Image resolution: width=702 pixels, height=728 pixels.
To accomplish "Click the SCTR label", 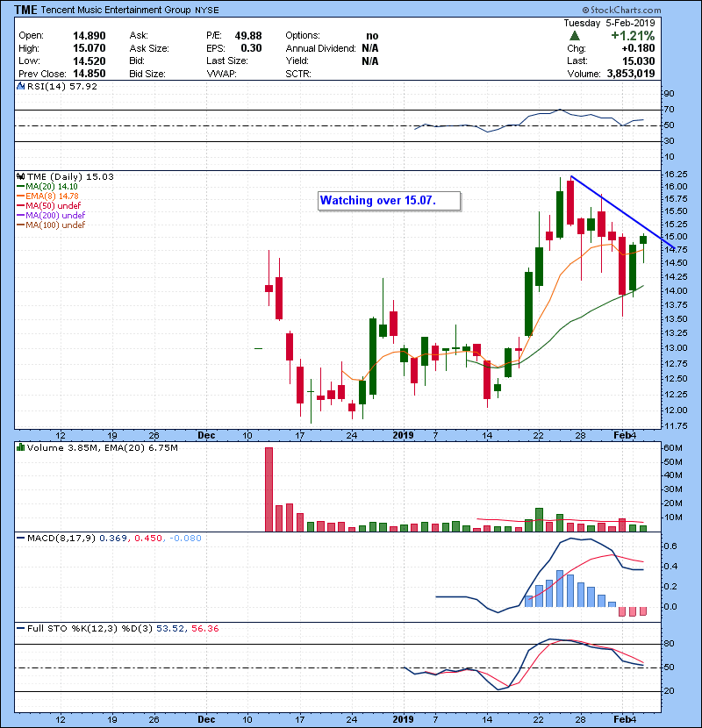I will pos(298,74).
